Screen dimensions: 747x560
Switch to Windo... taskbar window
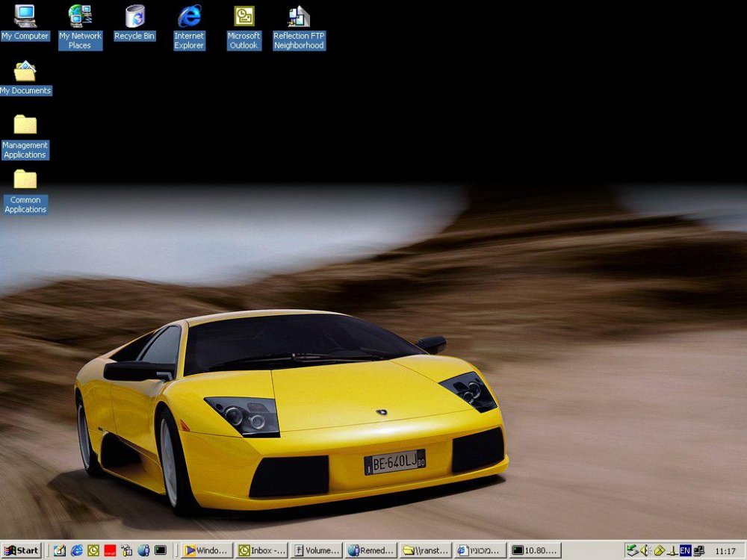click(207, 550)
